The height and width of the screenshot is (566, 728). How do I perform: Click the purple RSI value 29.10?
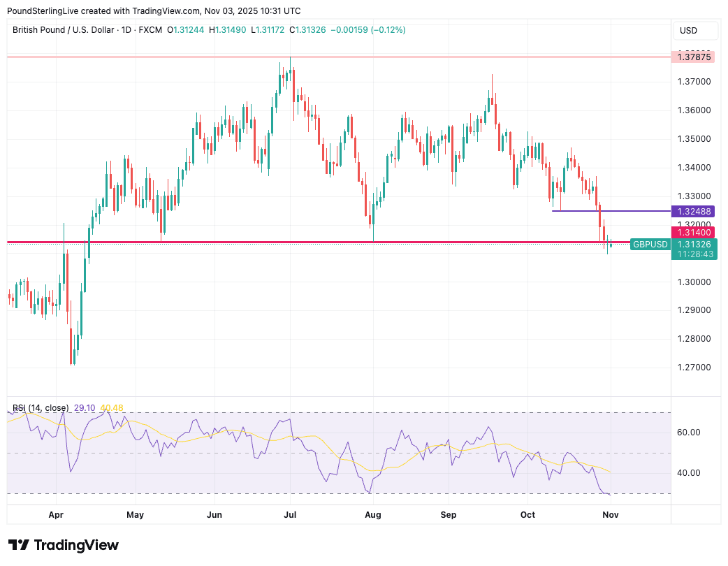pos(84,408)
